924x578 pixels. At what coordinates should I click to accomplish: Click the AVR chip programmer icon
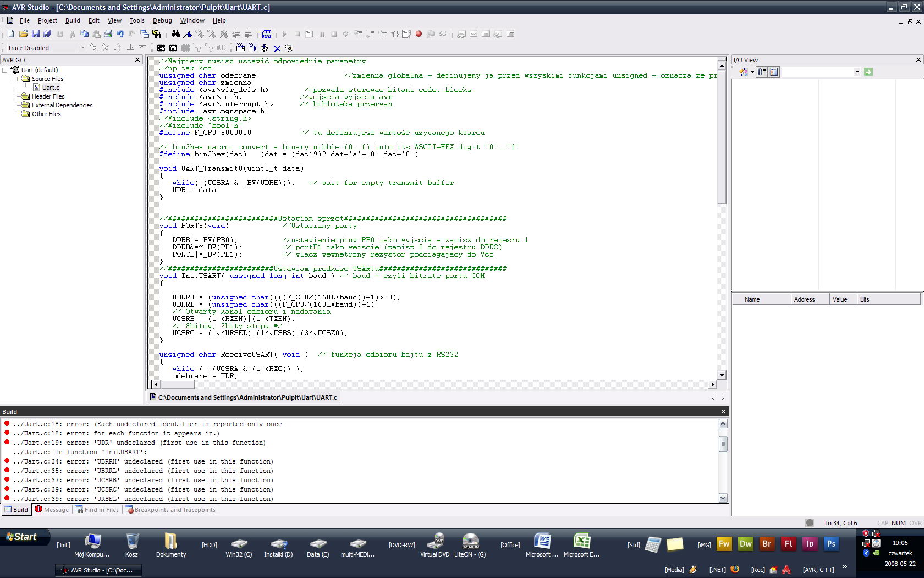click(x=173, y=48)
